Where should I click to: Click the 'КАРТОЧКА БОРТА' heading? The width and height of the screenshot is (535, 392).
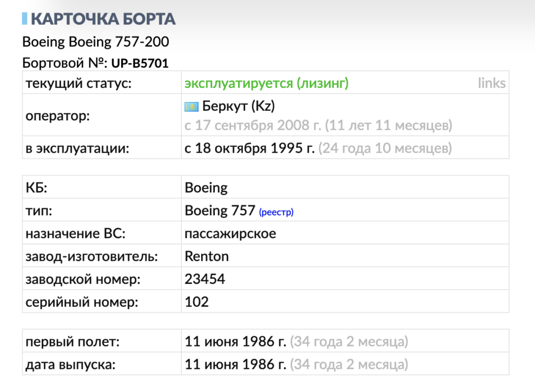coord(103,19)
